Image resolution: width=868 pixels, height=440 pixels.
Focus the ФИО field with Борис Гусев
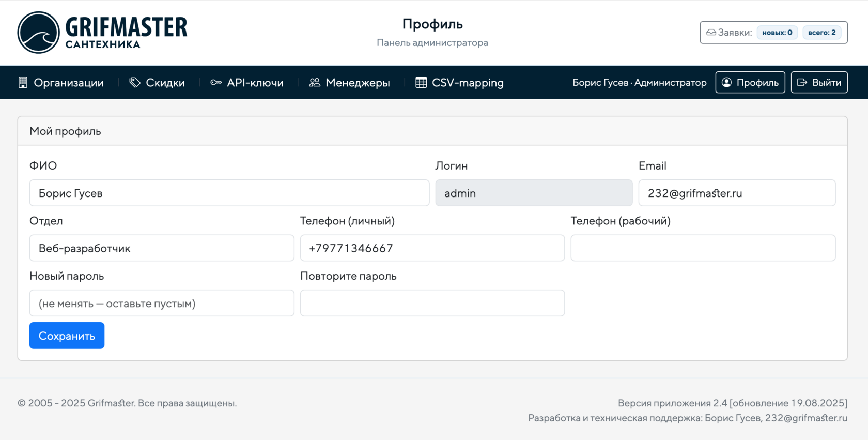click(229, 193)
